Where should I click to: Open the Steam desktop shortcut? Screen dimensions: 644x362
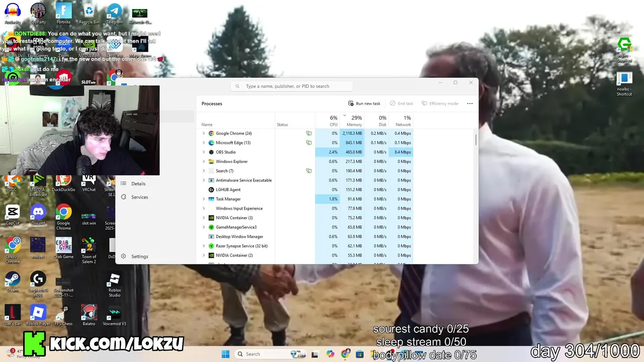13,282
